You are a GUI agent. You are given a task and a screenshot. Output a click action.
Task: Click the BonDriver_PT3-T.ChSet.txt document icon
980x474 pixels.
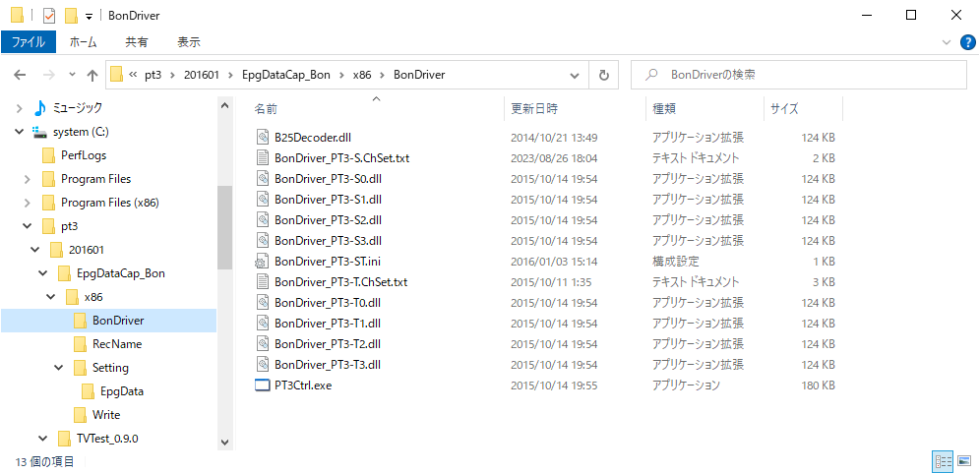pyautogui.click(x=263, y=281)
